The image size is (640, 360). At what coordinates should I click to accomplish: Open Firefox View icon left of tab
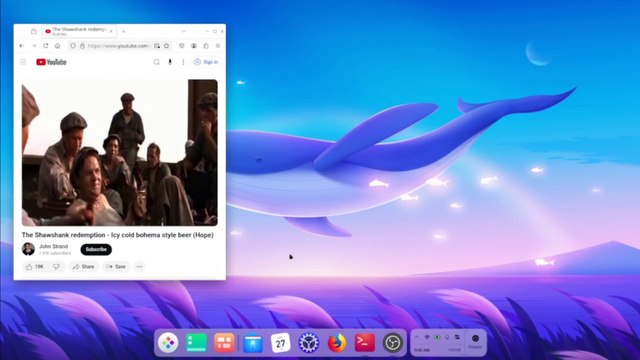(x=34, y=31)
